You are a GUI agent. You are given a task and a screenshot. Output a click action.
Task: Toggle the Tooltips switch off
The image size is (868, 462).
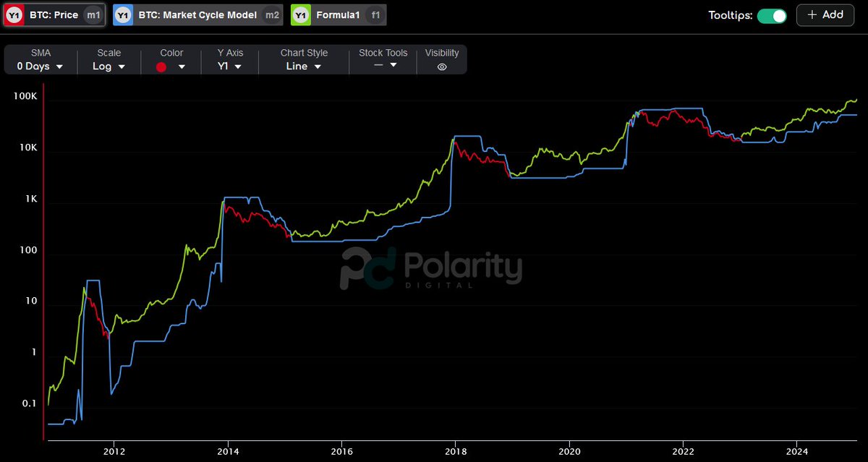(x=772, y=15)
